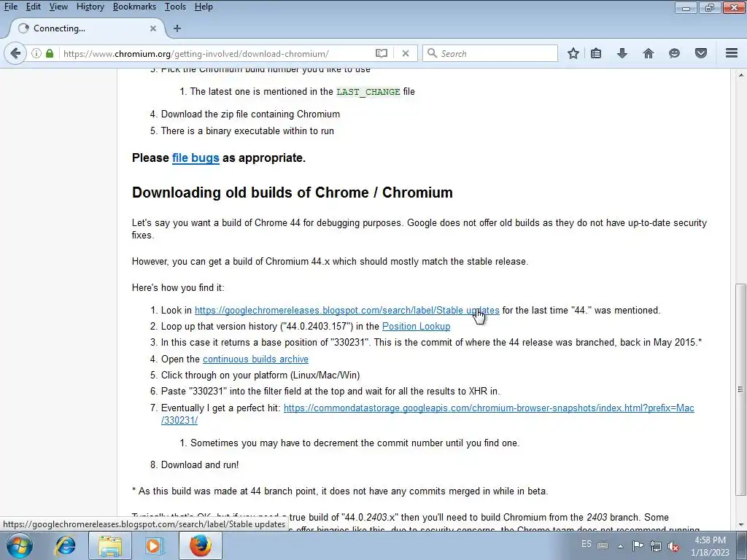Click text There is a binary executable within to run
This screenshot has width=747, height=560.
coord(247,131)
